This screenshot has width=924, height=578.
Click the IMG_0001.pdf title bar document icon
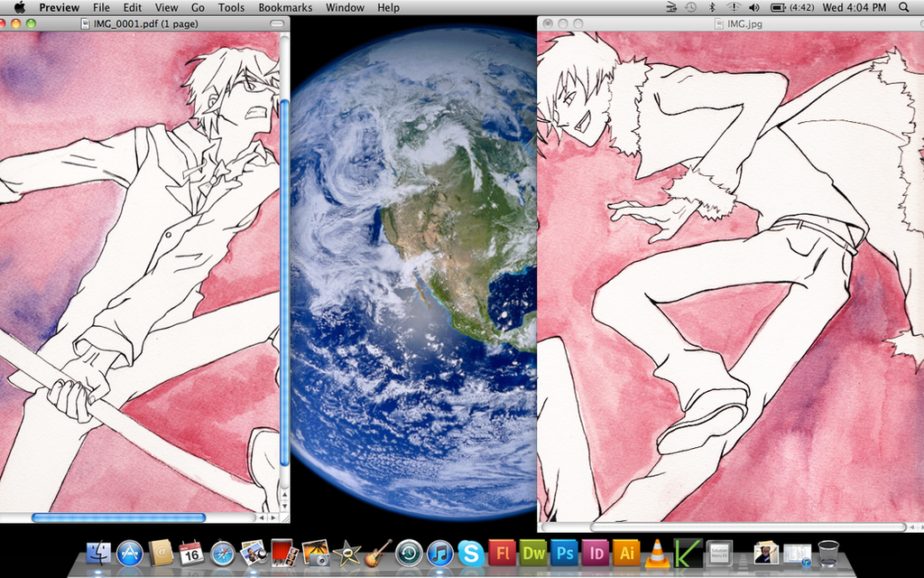point(86,23)
